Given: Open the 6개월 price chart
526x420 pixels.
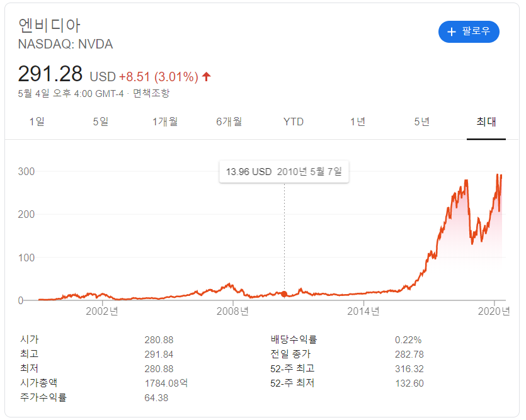Looking at the screenshot, I should (230, 122).
